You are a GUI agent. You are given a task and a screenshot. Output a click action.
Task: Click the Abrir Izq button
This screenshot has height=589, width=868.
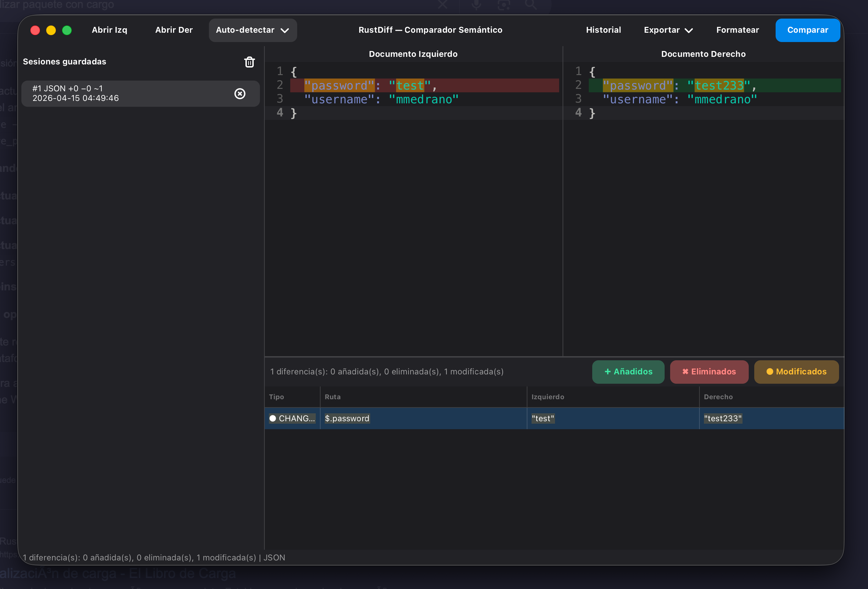coord(109,30)
